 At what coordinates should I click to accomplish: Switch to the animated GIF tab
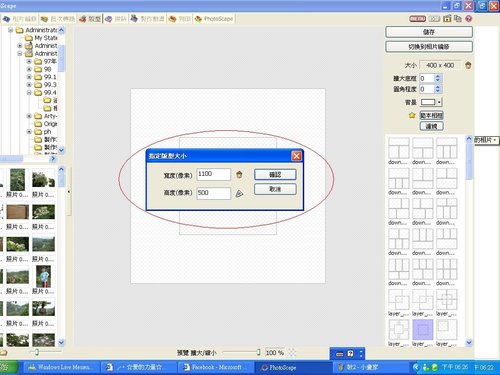tap(148, 19)
